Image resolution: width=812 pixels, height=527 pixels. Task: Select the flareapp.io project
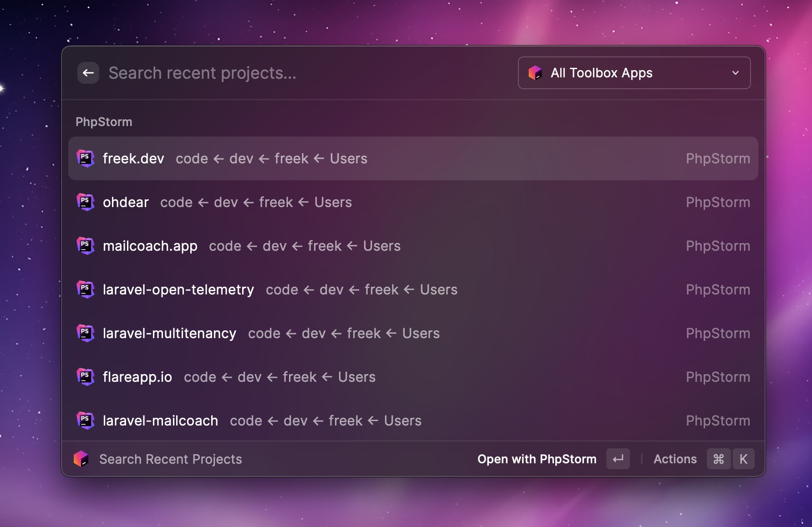[x=413, y=377]
